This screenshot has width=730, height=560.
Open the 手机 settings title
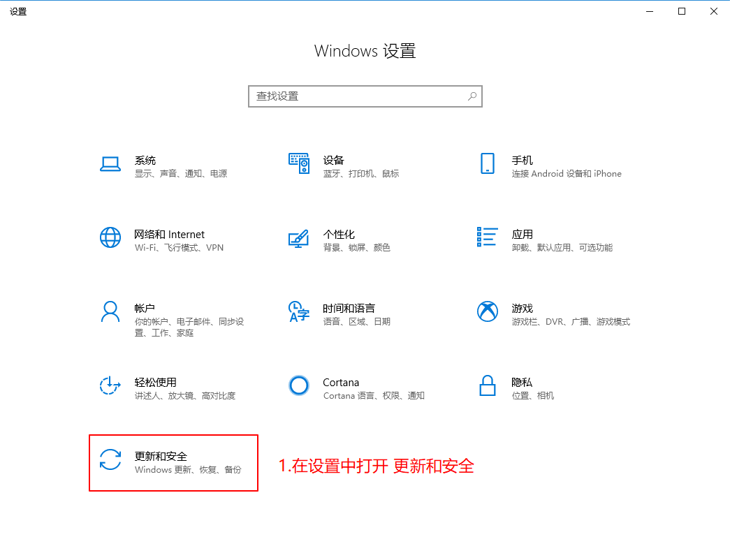[x=523, y=160]
